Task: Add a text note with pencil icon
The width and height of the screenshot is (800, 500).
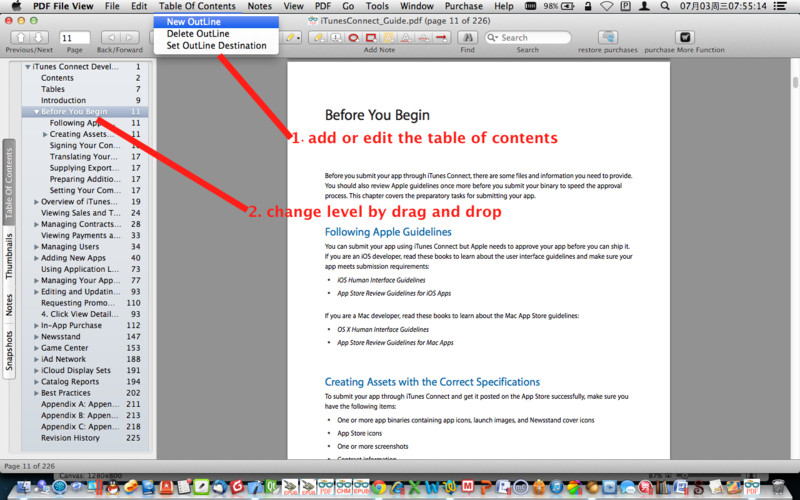Action: point(319,38)
